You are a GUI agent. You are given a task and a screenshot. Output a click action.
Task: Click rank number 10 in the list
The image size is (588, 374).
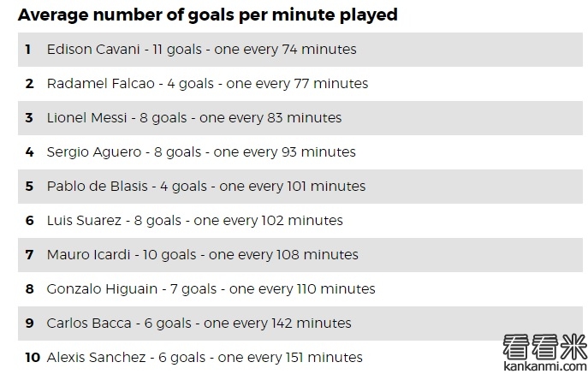click(x=33, y=358)
